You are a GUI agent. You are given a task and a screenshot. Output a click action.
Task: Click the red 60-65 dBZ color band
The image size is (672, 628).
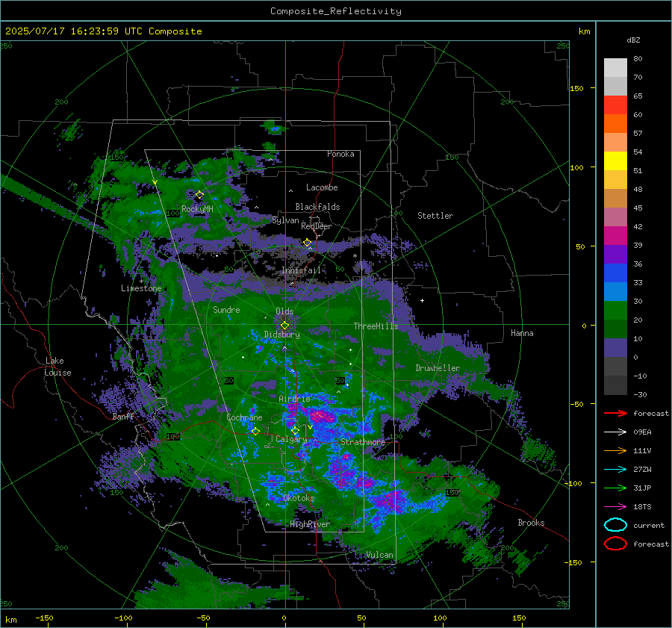615,105
